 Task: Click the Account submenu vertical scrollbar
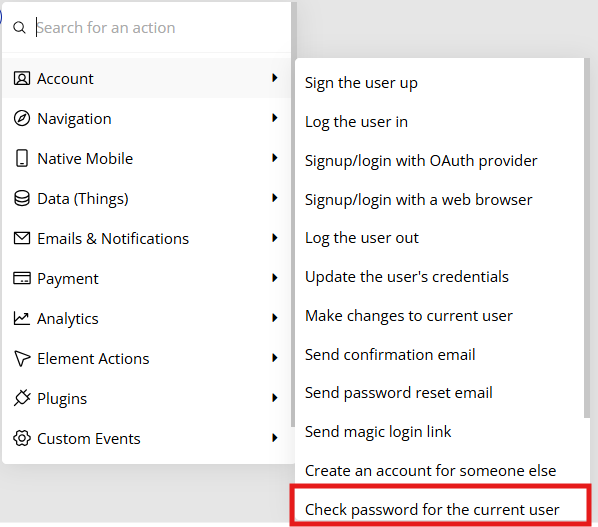[x=587, y=238]
